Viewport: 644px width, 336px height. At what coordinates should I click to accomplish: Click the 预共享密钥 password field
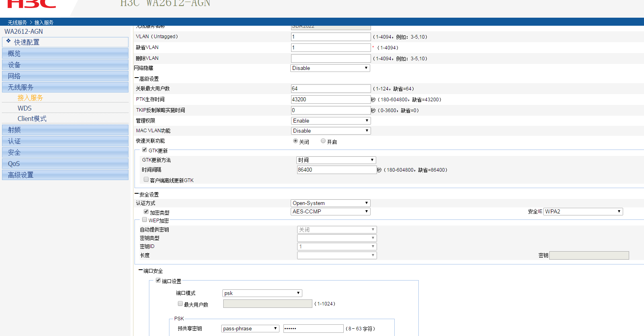pyautogui.click(x=313, y=328)
